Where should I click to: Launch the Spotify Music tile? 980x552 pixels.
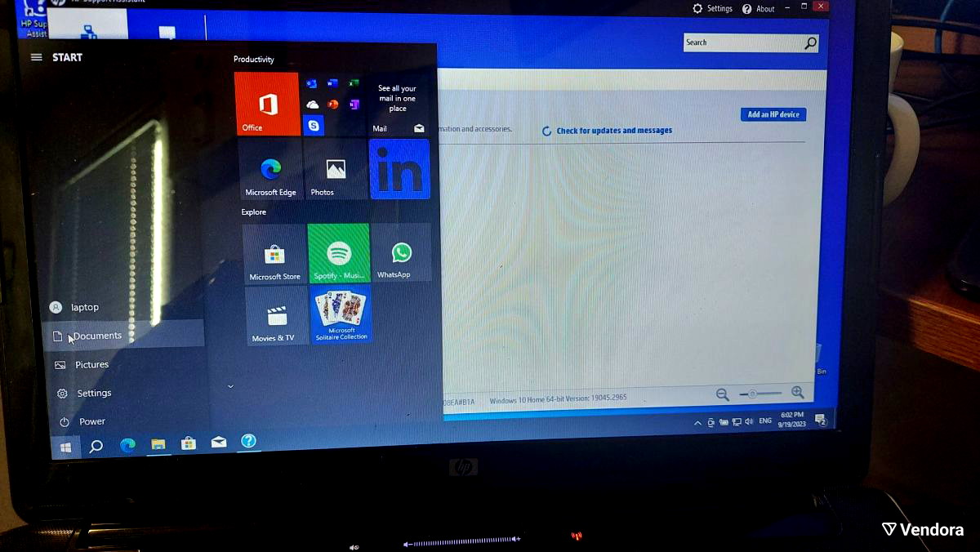pos(339,254)
